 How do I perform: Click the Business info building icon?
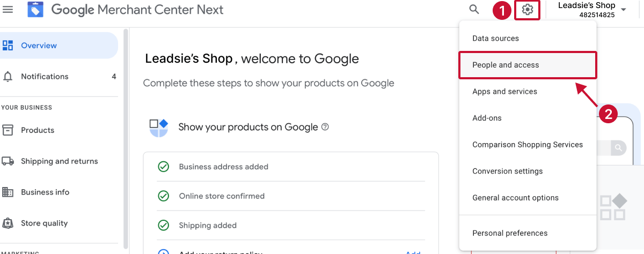point(8,192)
